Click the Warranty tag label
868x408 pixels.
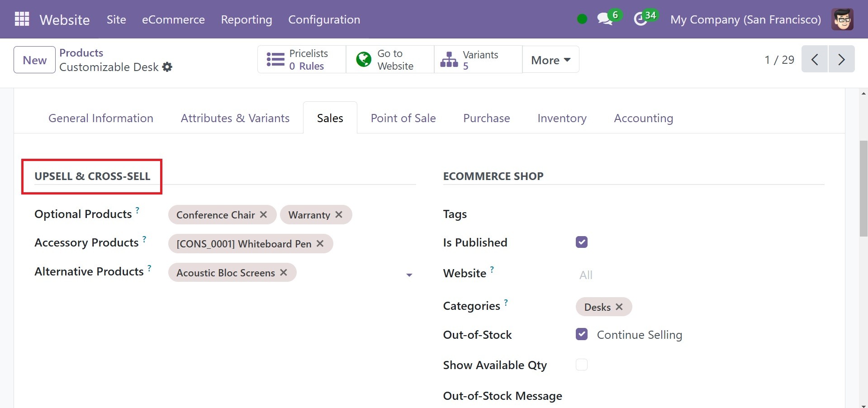[x=309, y=215]
